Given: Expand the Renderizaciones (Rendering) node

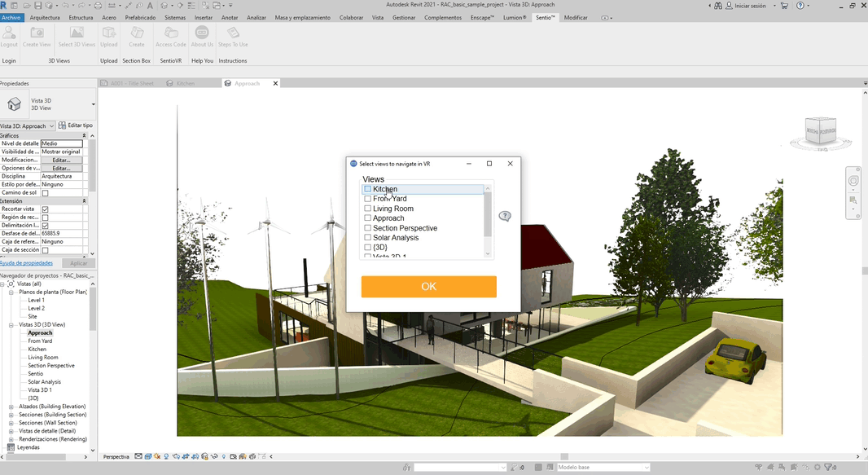Looking at the screenshot, I should click(11, 439).
